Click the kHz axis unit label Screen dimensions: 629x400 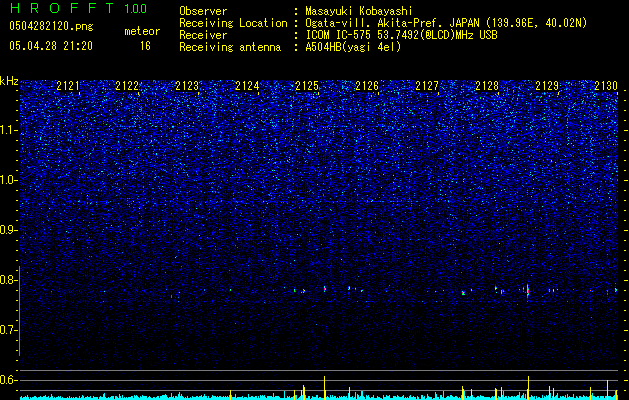pyautogui.click(x=9, y=81)
